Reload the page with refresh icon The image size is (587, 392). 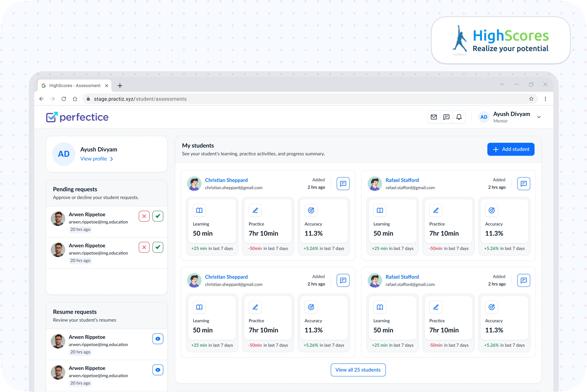(x=64, y=99)
